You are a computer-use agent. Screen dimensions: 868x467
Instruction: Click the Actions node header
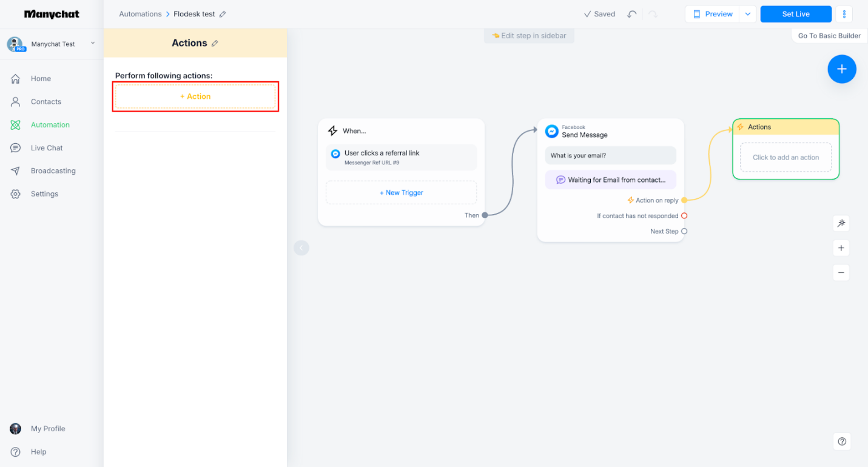coord(786,127)
